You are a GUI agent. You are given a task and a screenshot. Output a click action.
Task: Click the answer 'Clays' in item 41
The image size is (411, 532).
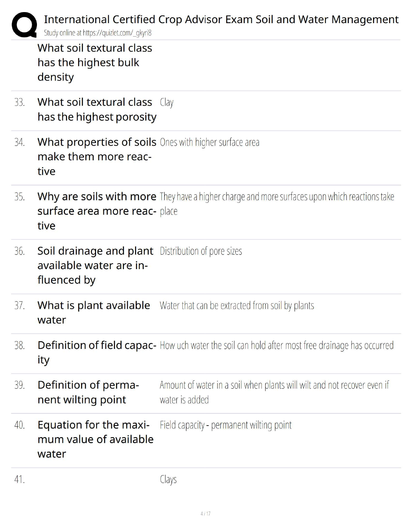168,479
